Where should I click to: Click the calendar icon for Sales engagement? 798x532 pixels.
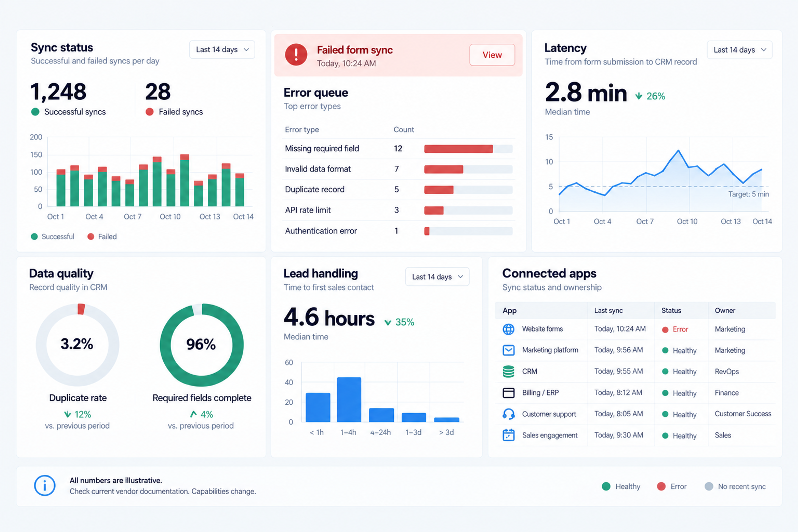point(508,435)
